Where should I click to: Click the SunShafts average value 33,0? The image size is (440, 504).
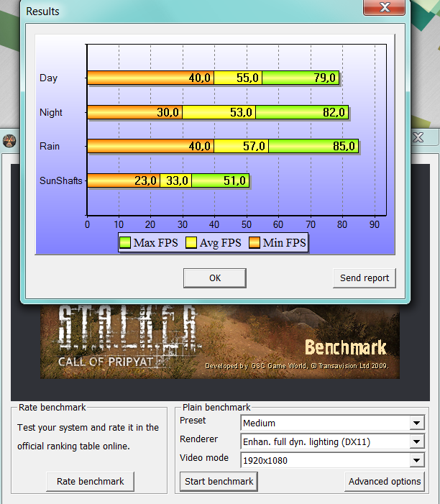[x=177, y=180]
